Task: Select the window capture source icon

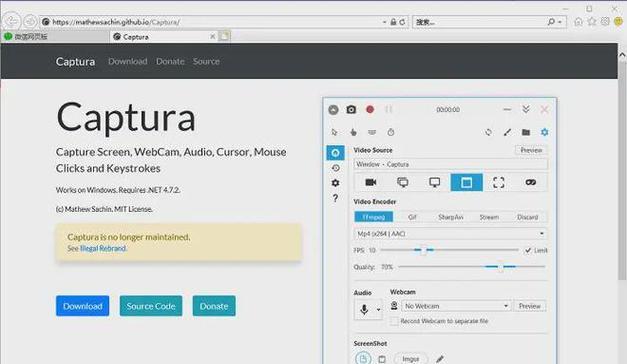Action: (467, 182)
